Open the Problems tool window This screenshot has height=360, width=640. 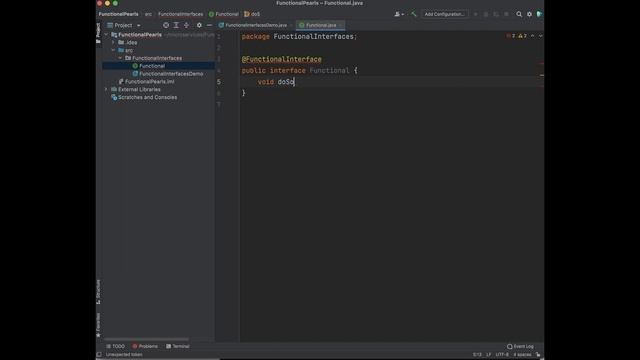click(x=145, y=347)
